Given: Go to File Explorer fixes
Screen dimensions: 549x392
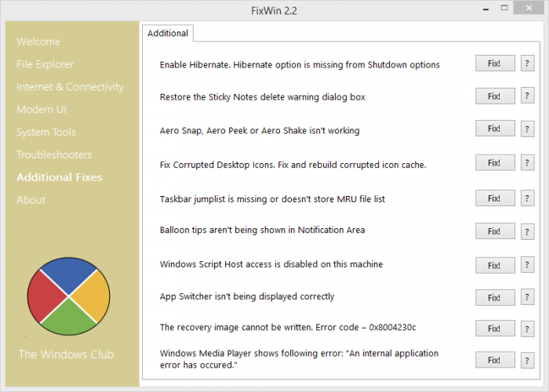Looking at the screenshot, I should point(45,64).
